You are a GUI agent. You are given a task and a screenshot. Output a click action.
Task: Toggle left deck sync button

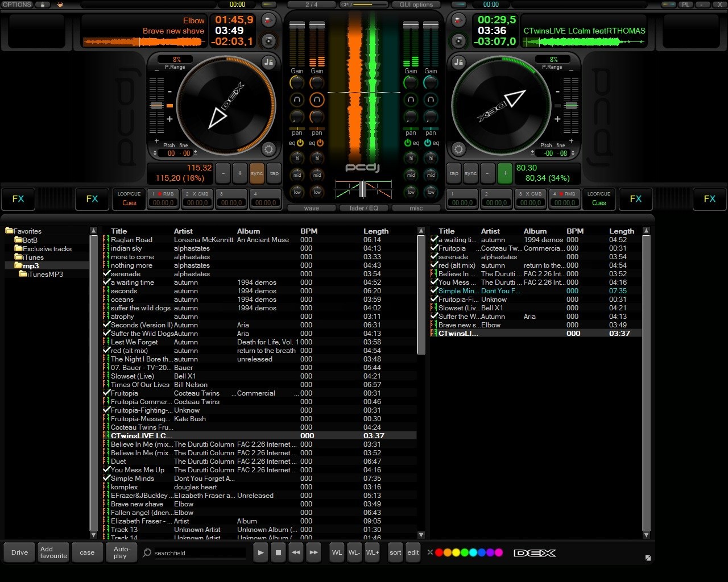click(x=257, y=173)
